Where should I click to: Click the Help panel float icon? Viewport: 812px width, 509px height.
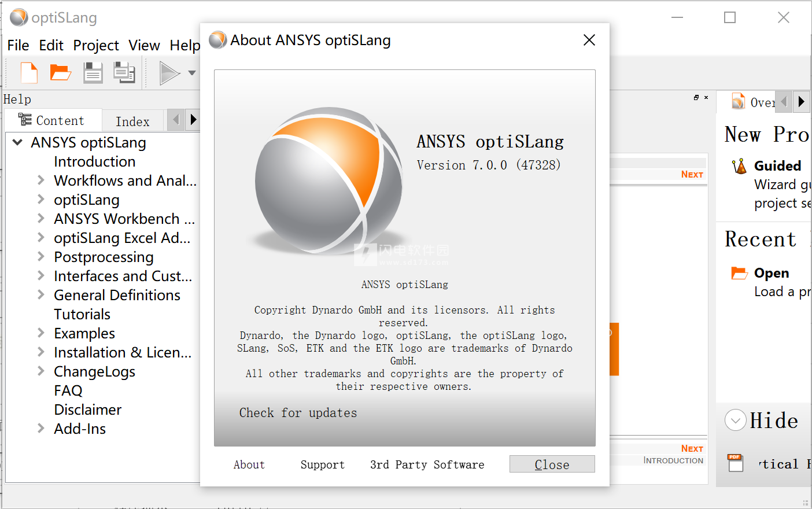click(696, 97)
